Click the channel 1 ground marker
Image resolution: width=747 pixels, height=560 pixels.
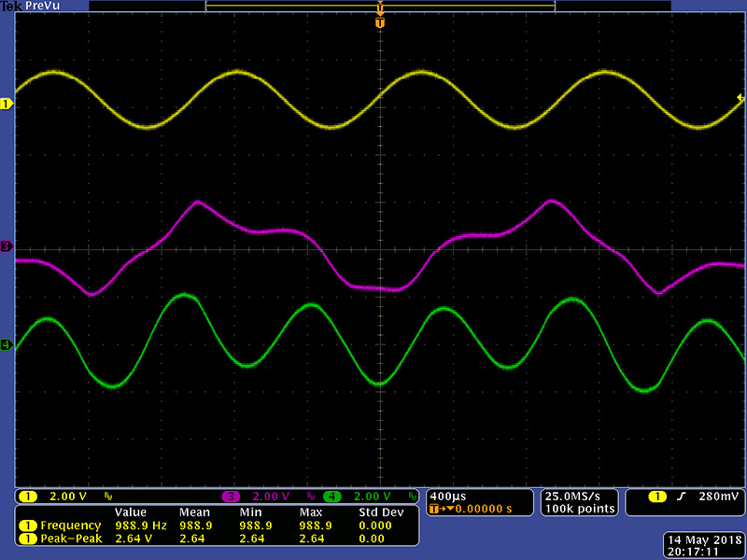pos(7,104)
